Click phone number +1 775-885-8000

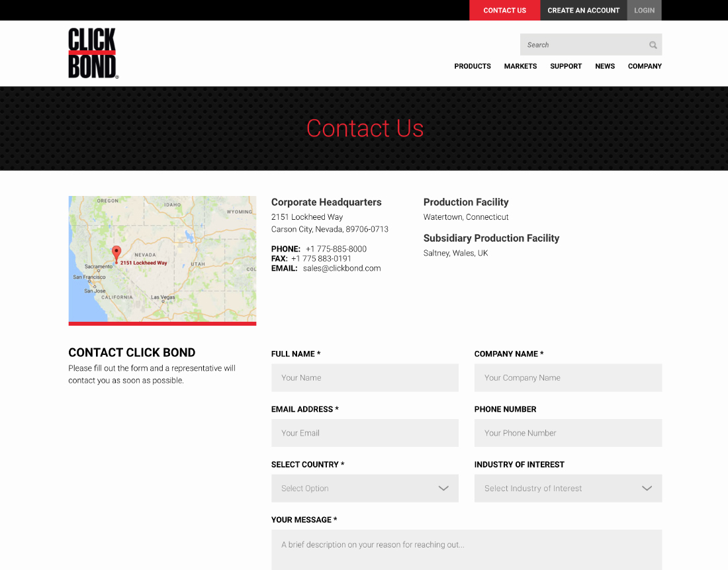click(336, 249)
